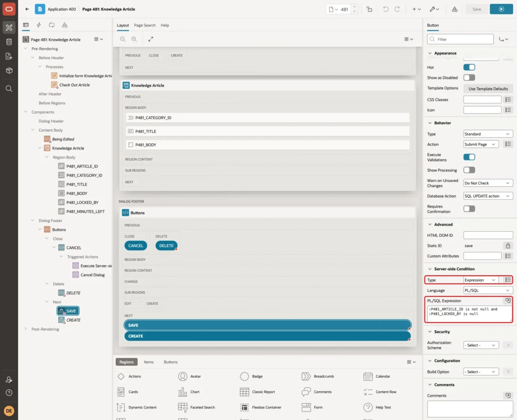Screen dimensions: 517x420
Task: Click the Save and Run Page play button
Action: pos(501,9)
